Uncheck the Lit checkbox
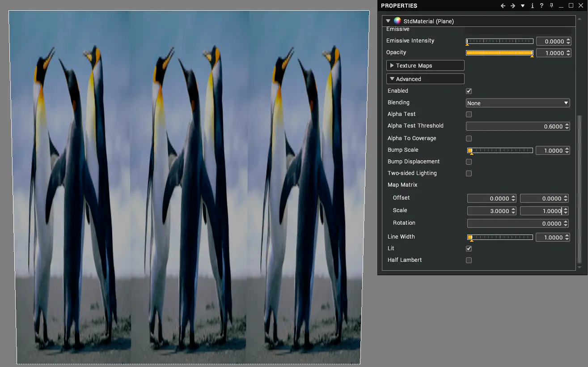 (x=469, y=248)
